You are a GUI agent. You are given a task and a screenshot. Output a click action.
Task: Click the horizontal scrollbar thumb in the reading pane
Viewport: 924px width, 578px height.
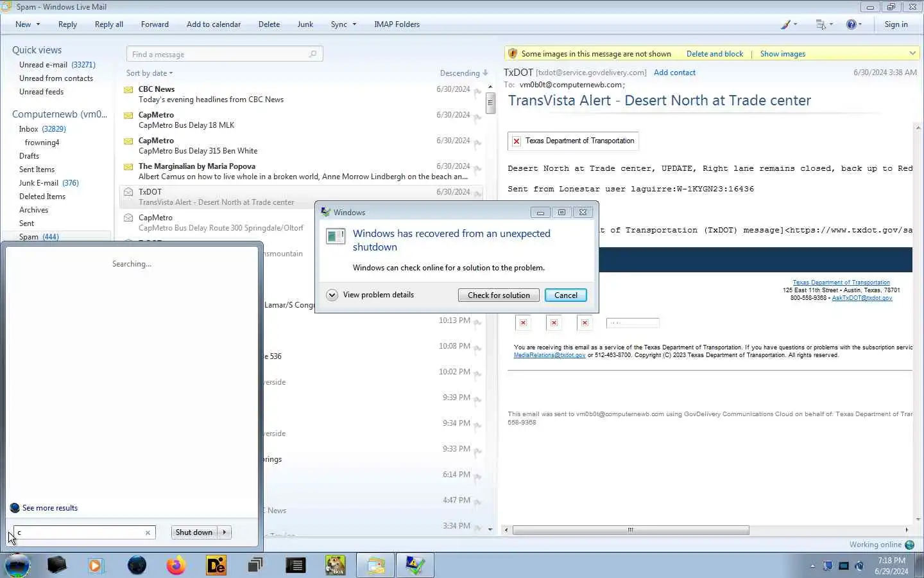[x=631, y=530]
